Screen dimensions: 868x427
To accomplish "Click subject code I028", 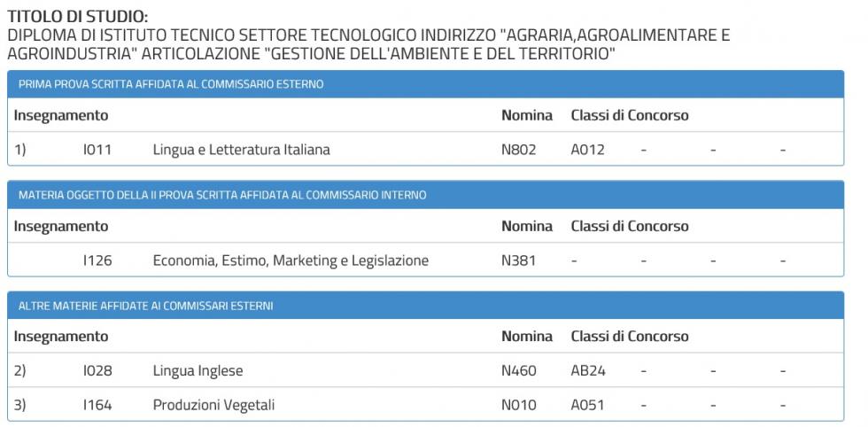I will coord(97,370).
